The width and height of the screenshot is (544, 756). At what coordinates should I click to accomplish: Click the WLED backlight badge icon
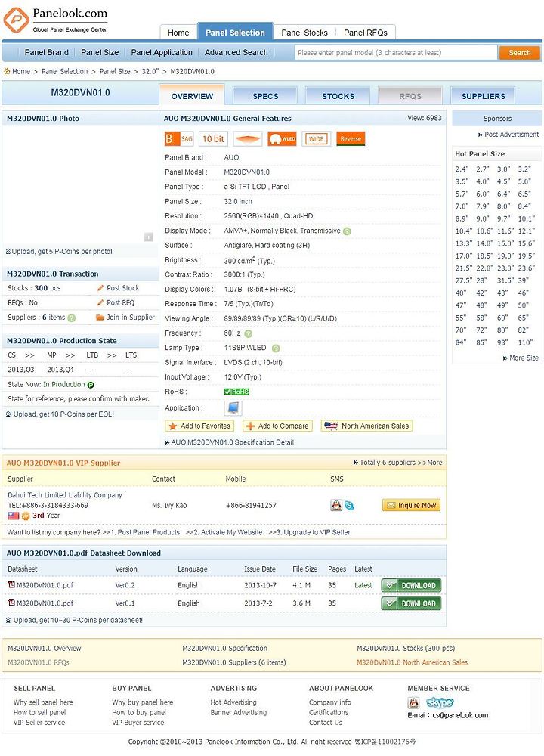click(282, 139)
